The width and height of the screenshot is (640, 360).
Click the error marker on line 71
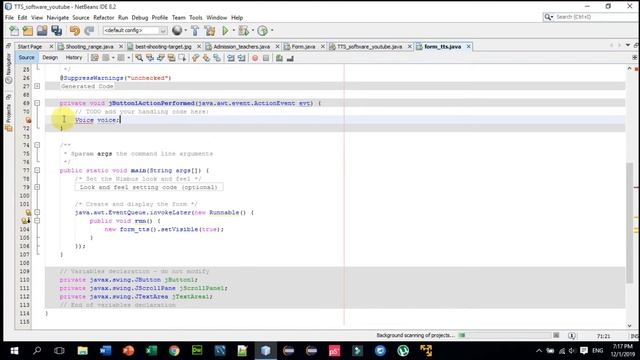[28, 120]
